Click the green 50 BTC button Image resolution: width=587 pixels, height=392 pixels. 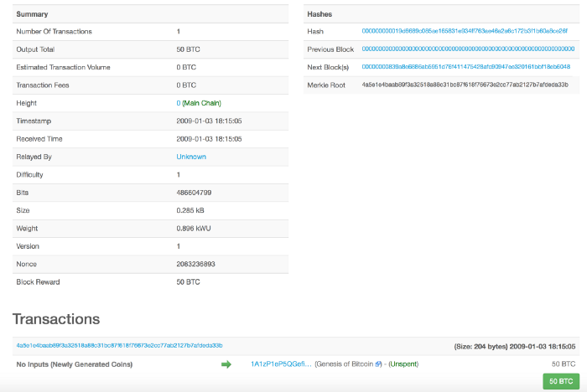561,381
